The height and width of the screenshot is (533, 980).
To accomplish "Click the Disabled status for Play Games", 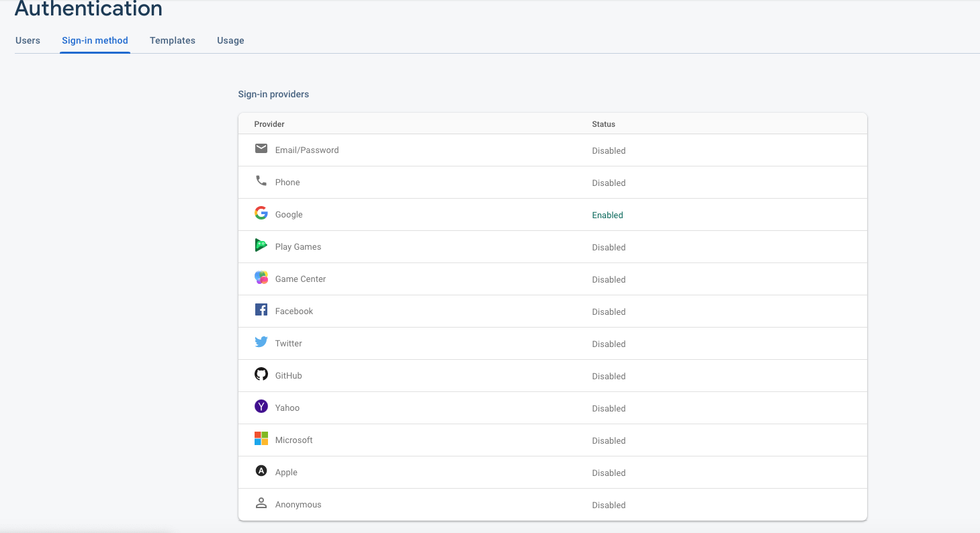I will pyautogui.click(x=609, y=248).
